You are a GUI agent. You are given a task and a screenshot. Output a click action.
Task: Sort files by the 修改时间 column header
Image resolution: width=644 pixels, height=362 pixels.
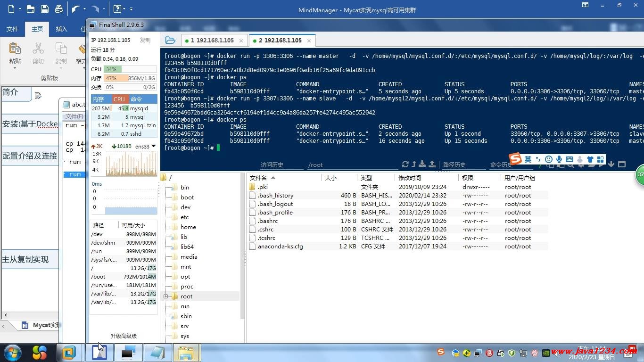[426, 178]
